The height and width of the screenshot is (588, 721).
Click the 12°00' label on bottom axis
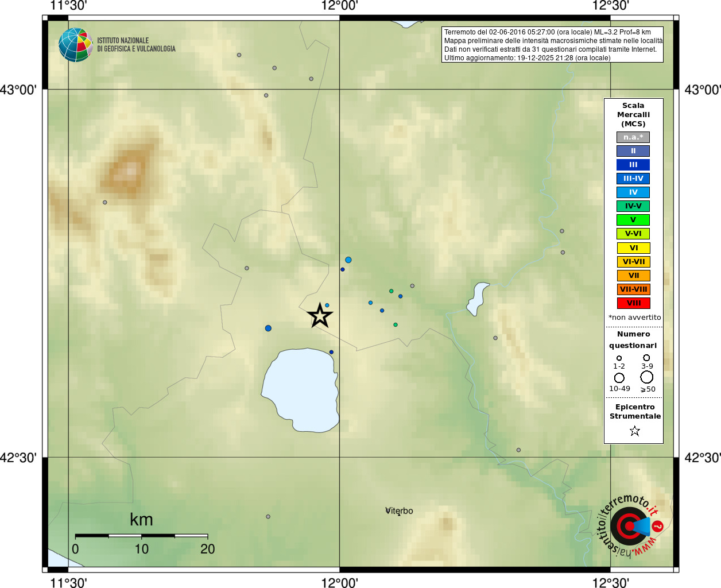(339, 583)
